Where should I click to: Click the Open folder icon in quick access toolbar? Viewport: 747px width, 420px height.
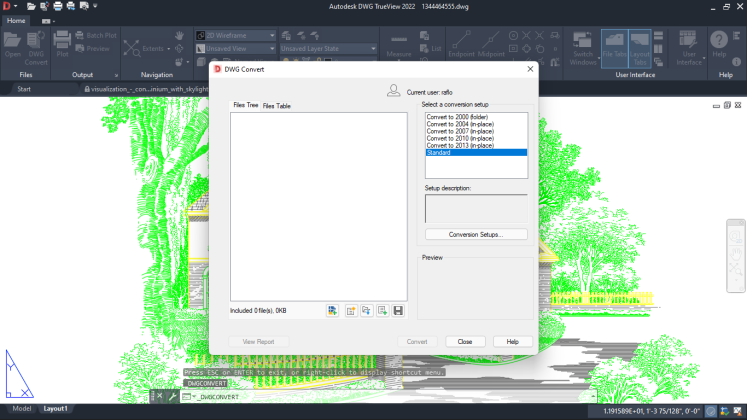[31, 6]
